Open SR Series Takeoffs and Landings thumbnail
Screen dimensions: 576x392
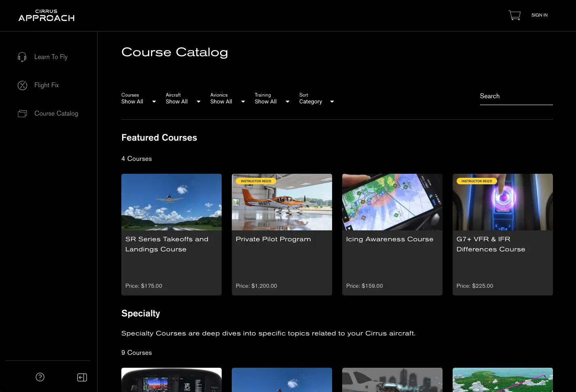(x=172, y=202)
